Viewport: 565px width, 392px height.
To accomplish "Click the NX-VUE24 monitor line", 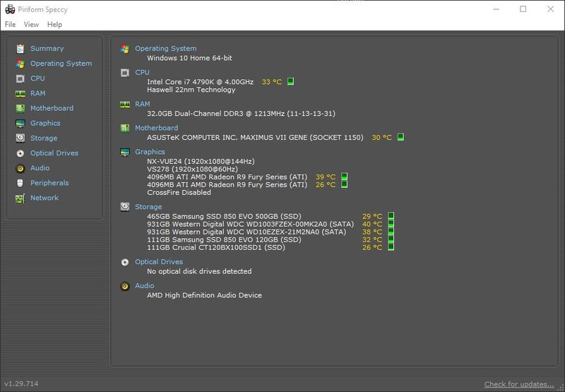I will pyautogui.click(x=201, y=162).
